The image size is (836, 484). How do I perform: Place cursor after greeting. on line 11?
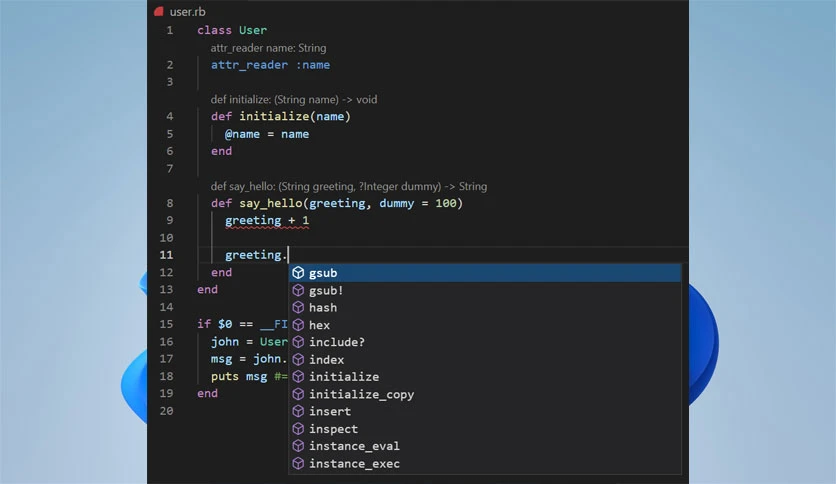[288, 255]
